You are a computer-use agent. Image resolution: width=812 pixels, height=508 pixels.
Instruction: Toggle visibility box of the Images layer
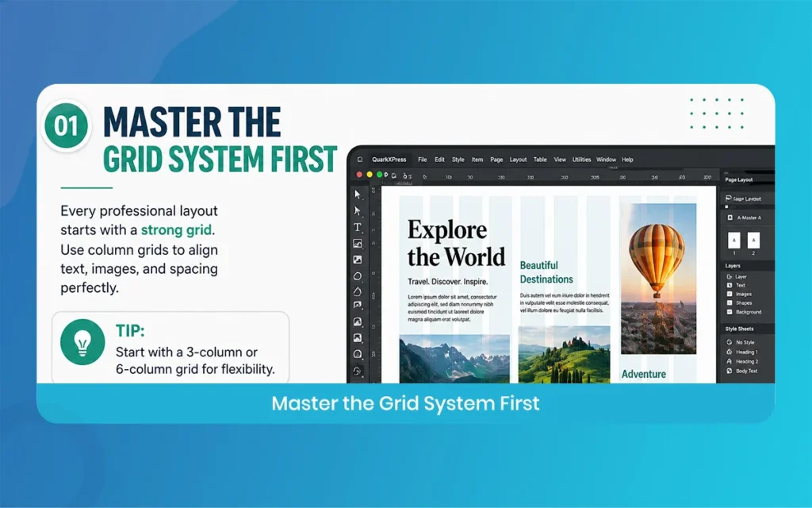click(730, 294)
